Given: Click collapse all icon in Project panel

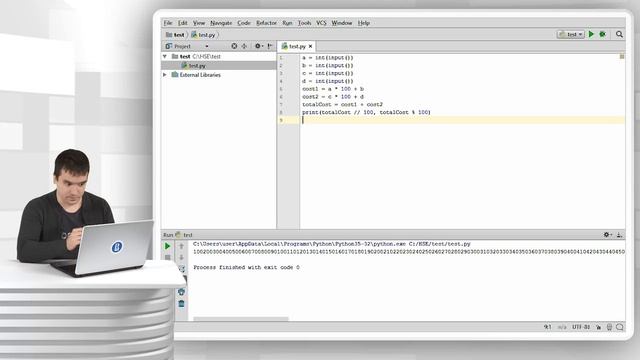Looking at the screenshot, I should click(x=244, y=46).
